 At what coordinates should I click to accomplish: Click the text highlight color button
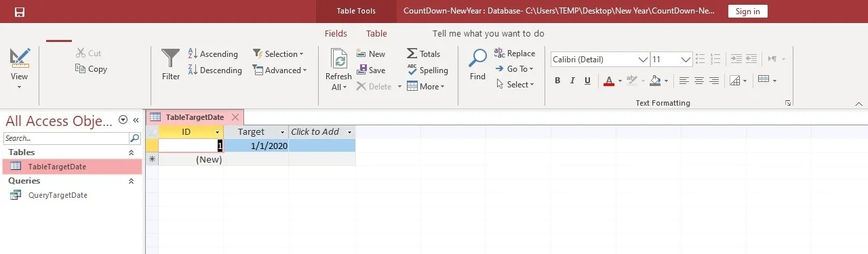point(631,81)
